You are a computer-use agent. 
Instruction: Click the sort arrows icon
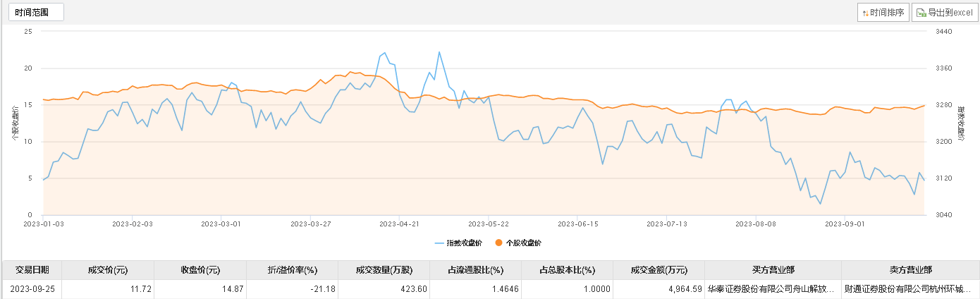[x=865, y=13]
